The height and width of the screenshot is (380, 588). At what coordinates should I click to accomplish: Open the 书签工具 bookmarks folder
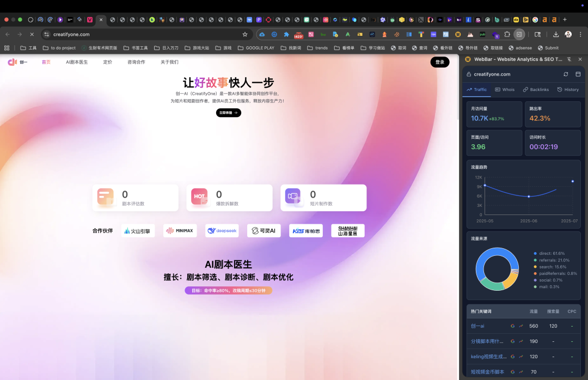tap(136, 48)
